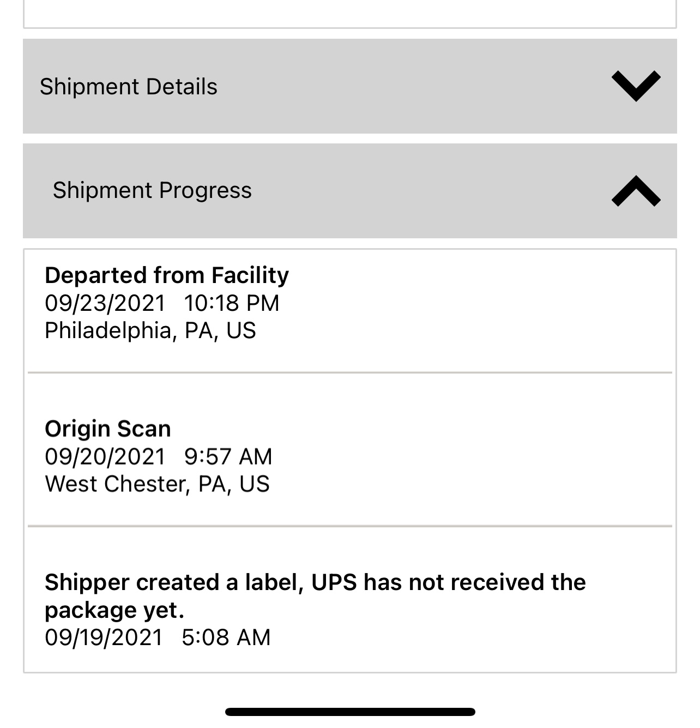Select the Philadelphia, PA, US location
Viewport: 700px width, 728px height.
pos(150,330)
